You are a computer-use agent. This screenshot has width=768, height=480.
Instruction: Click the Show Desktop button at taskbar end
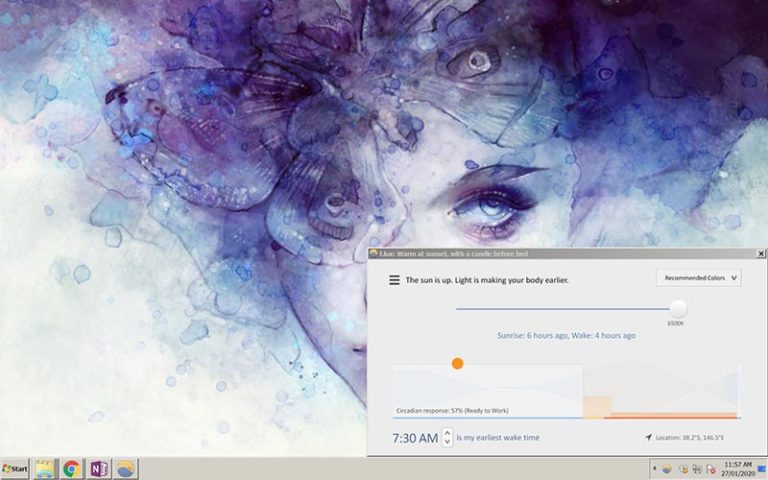coord(762,469)
